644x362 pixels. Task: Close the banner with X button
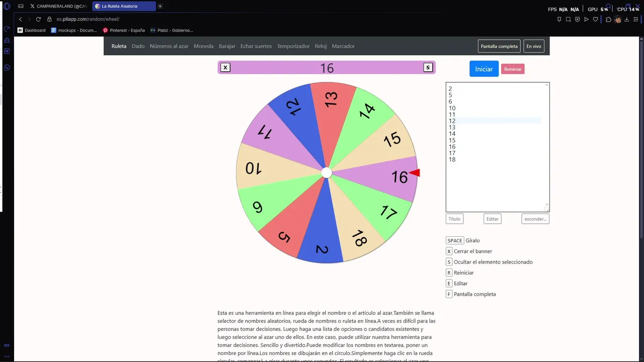pyautogui.click(x=225, y=67)
